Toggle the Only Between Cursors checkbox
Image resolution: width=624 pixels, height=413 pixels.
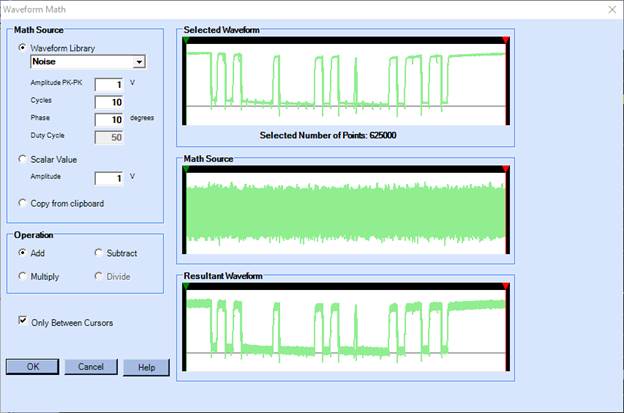pos(23,321)
